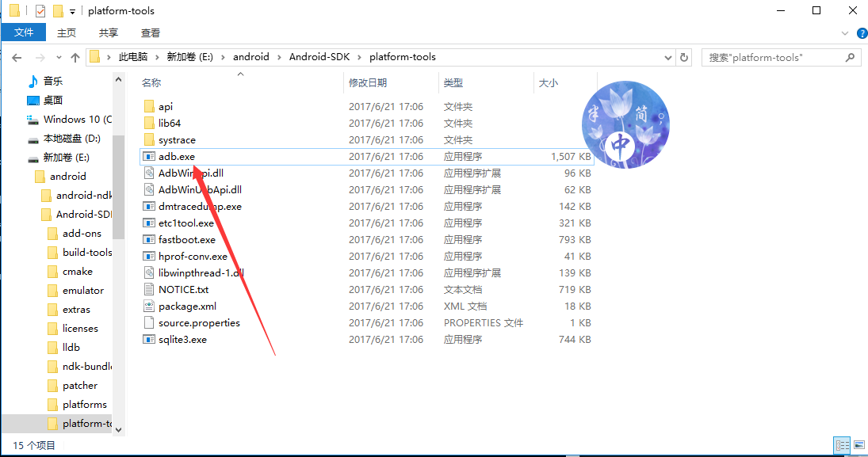Click the package.xml file icon
Viewport: 868px width, 457px height.
148,306
